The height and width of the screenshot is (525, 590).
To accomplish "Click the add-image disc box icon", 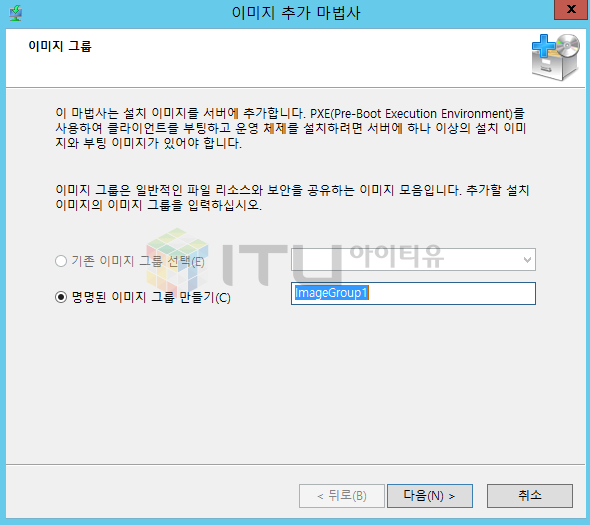I will click(x=555, y=57).
